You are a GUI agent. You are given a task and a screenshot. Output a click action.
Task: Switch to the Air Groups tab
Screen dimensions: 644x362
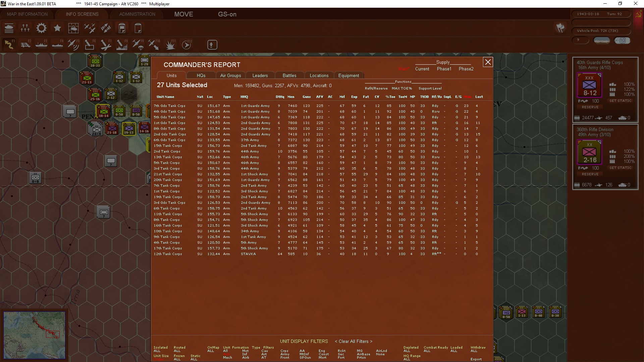(x=230, y=76)
